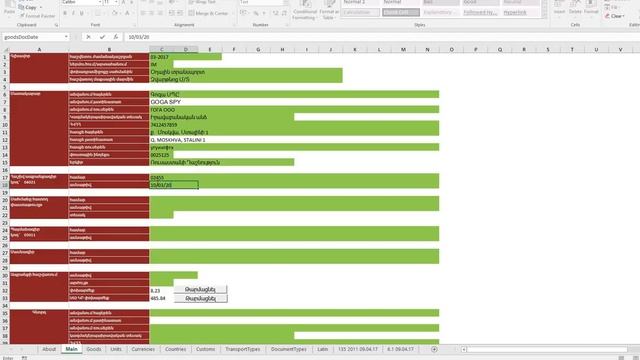Click the Copy button in Clipboard group

coord(28,7)
